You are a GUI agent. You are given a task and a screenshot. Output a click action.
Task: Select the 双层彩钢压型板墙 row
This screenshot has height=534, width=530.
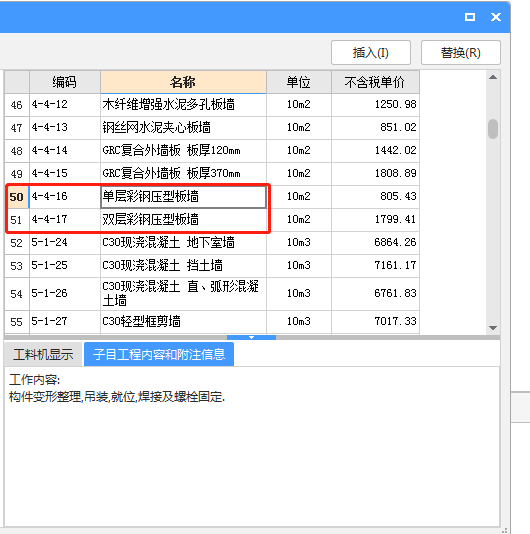point(212,220)
